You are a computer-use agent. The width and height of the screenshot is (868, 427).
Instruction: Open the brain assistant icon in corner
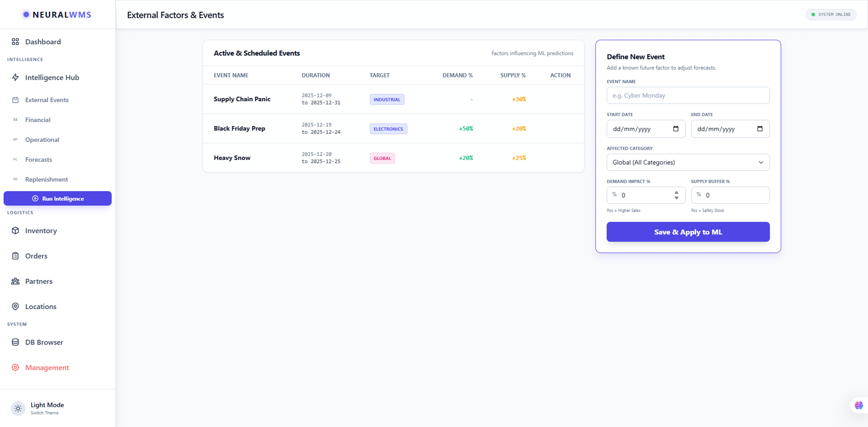click(x=858, y=405)
